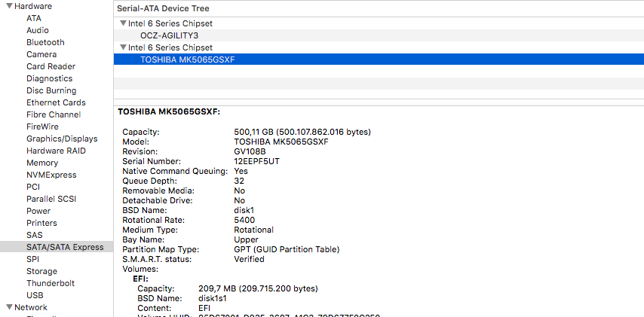Screen dimensions: 644x317
Task: Select Disc Burning category
Action: point(51,90)
